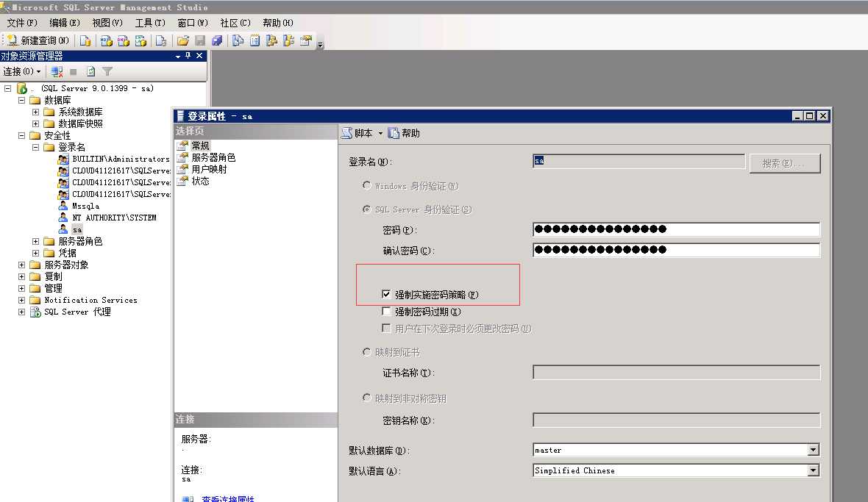868x502 pixels.
Task: Select the 常规 page in login properties
Action: [x=200, y=146]
